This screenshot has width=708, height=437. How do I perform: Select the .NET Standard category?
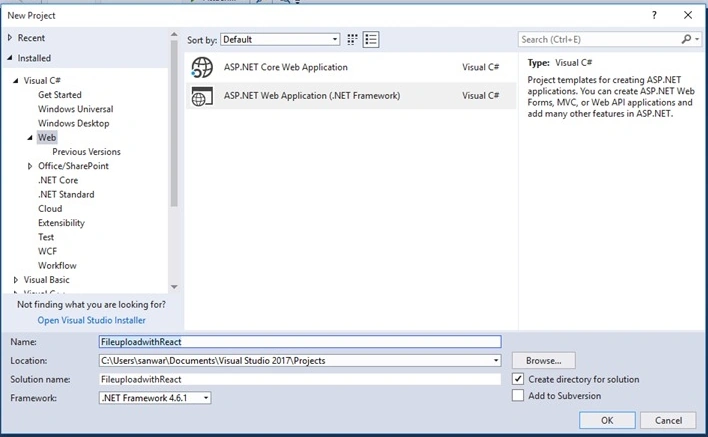(x=66, y=195)
